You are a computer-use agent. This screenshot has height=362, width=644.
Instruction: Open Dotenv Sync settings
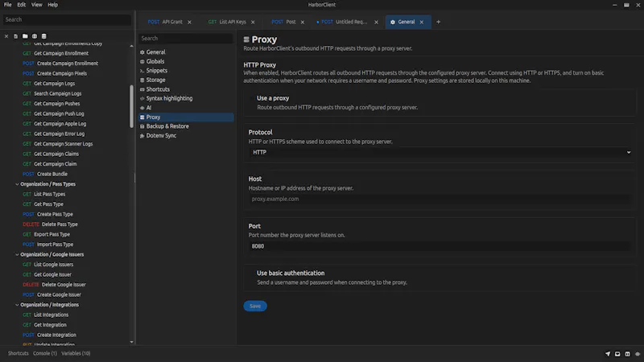click(186, 135)
